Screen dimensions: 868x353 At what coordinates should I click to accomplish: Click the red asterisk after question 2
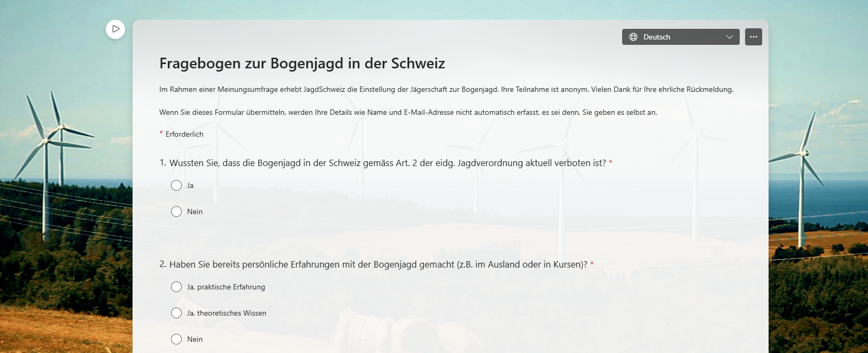592,264
